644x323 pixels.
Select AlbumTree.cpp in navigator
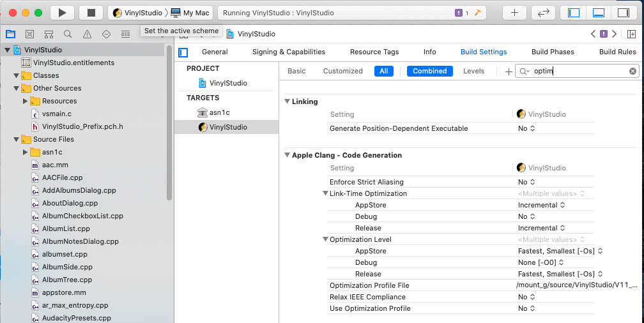click(66, 280)
